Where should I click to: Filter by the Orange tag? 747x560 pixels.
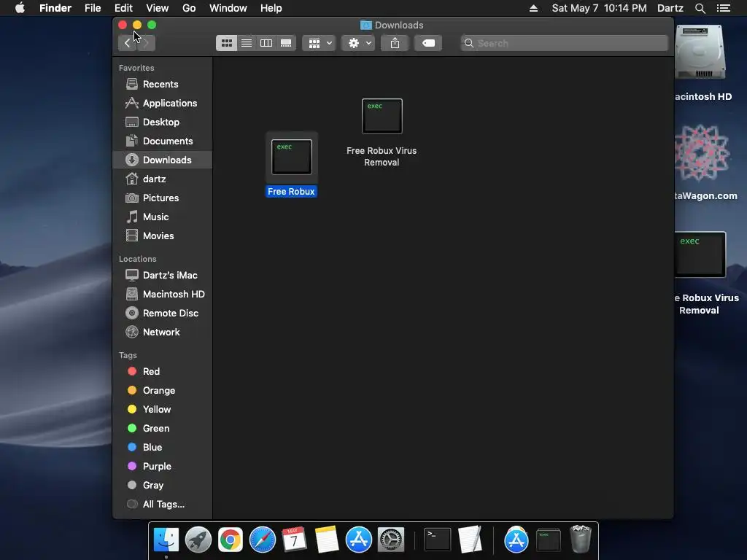[x=163, y=391]
